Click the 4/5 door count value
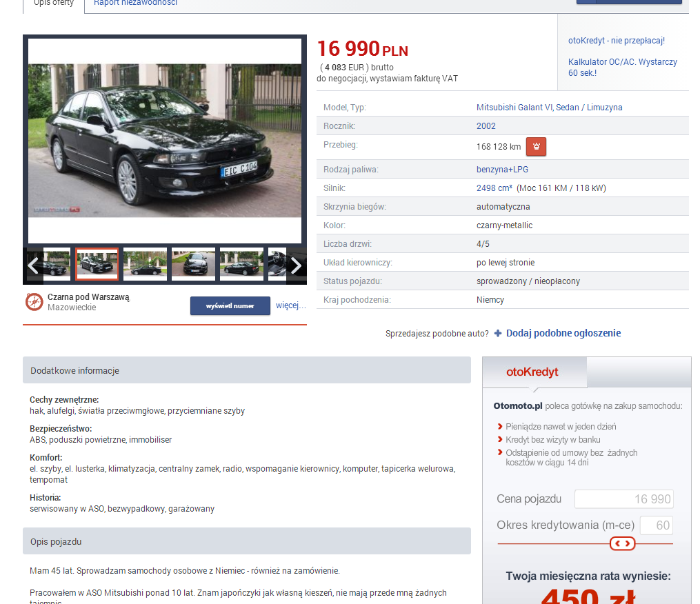This screenshot has width=700, height=604. 483,244
